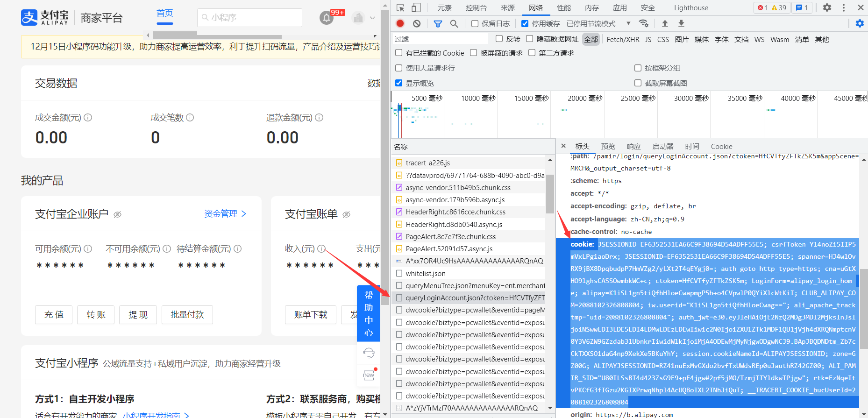Check 隐藏数据网址 checkbox
This screenshot has width=868, height=418.
pos(530,39)
